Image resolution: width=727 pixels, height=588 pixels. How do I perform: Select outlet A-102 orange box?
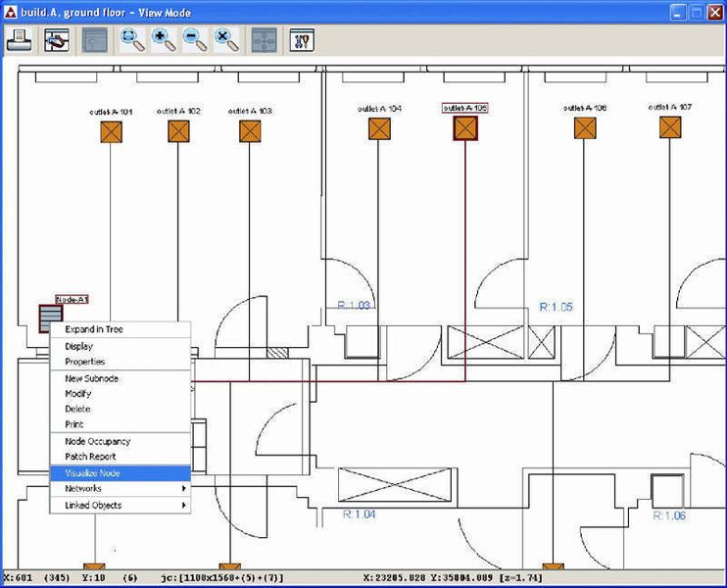pos(178,131)
